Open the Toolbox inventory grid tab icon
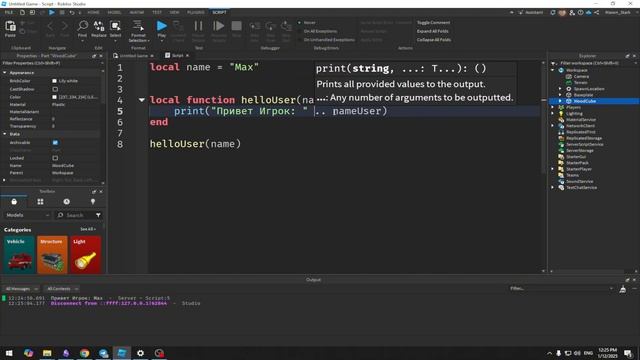This screenshot has height=360, width=640. (40, 202)
